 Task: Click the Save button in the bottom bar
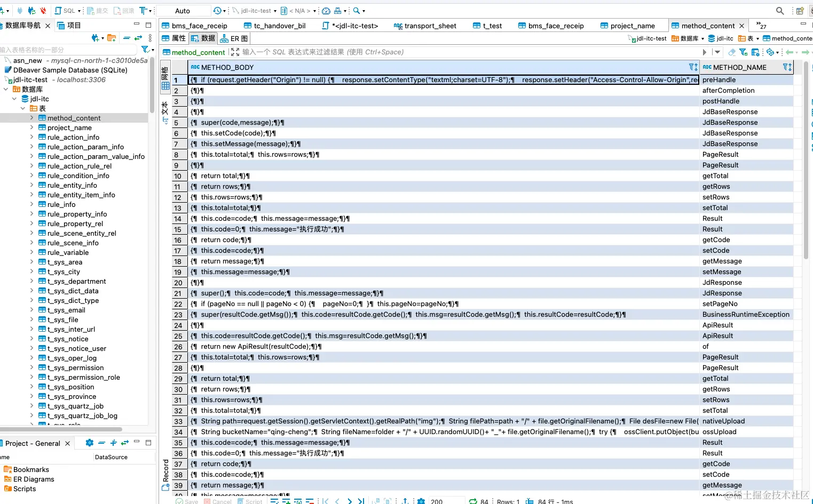[x=187, y=501]
